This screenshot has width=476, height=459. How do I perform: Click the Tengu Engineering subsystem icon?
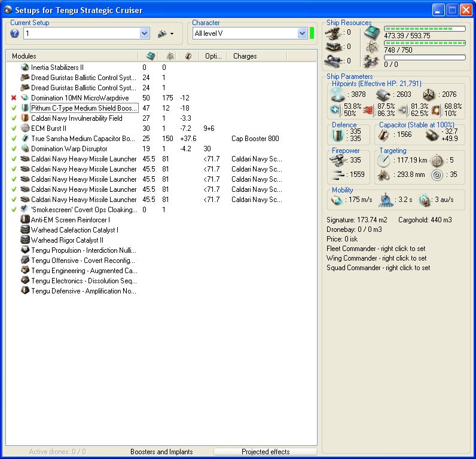click(x=25, y=270)
